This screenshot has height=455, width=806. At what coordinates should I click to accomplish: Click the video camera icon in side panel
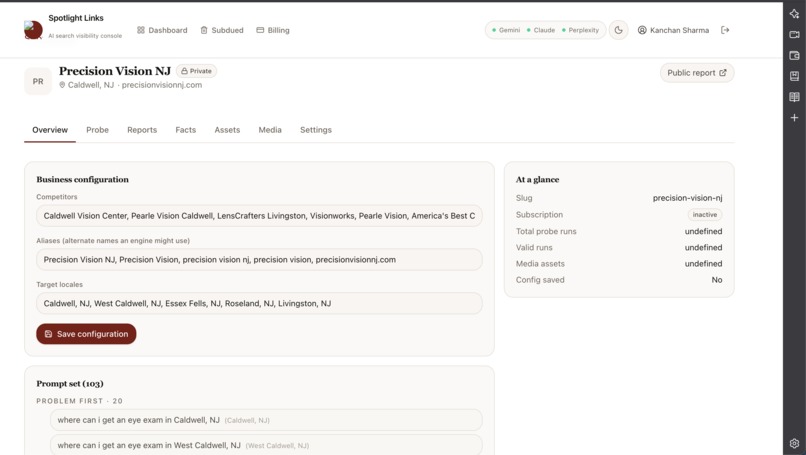pos(794,34)
